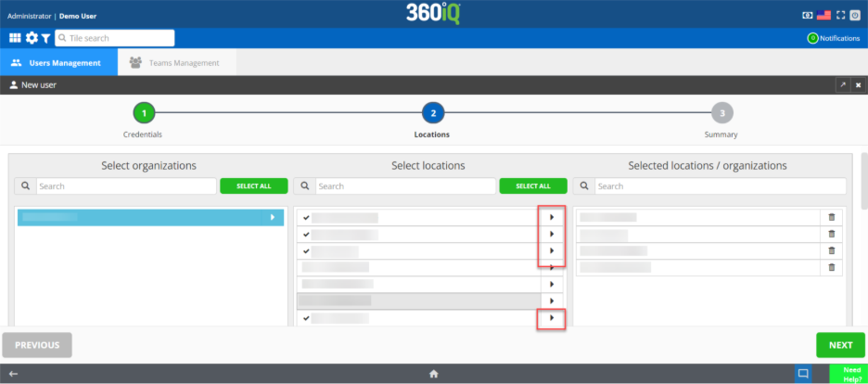This screenshot has width=868, height=384.
Task: Toggle the third checked location row
Action: (306, 251)
